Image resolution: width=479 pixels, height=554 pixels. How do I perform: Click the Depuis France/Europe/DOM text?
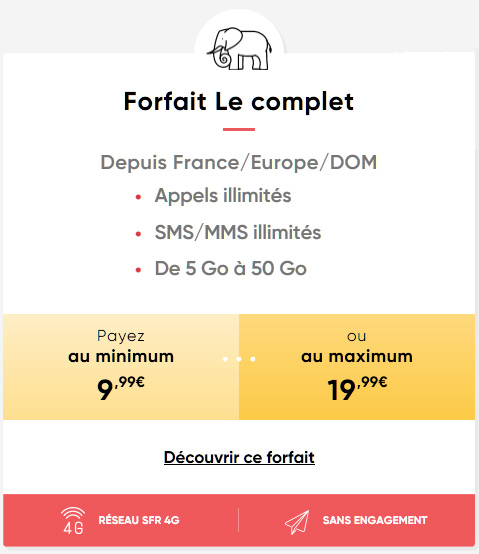coord(239,163)
